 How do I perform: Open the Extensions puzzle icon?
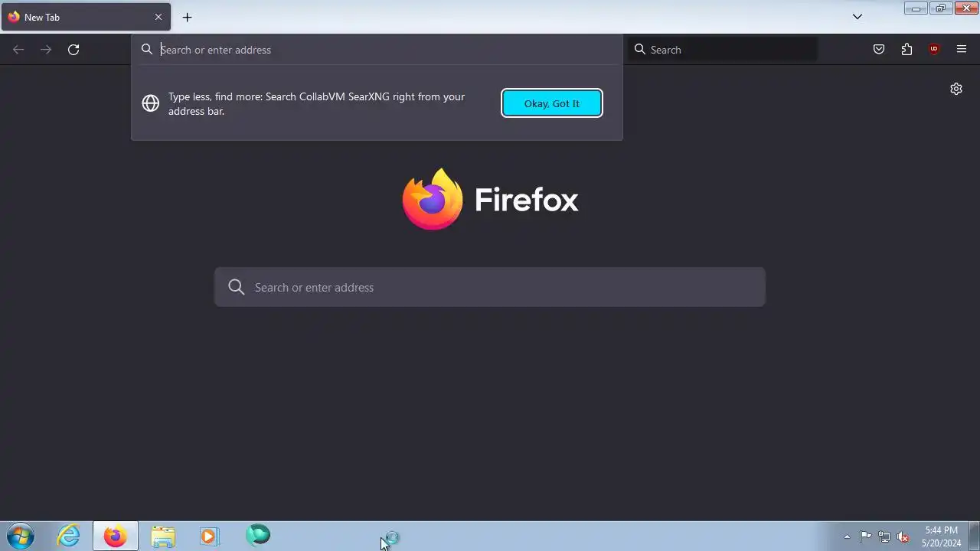pyautogui.click(x=906, y=50)
